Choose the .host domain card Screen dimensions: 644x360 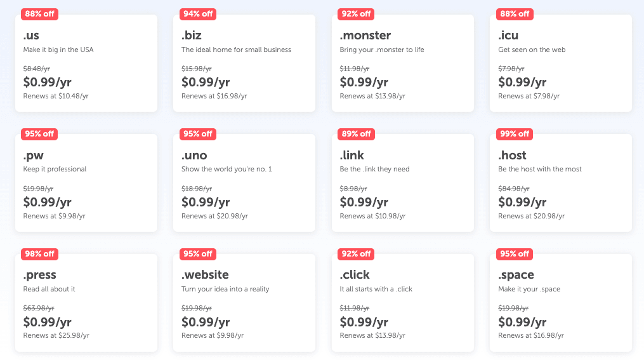561,183
